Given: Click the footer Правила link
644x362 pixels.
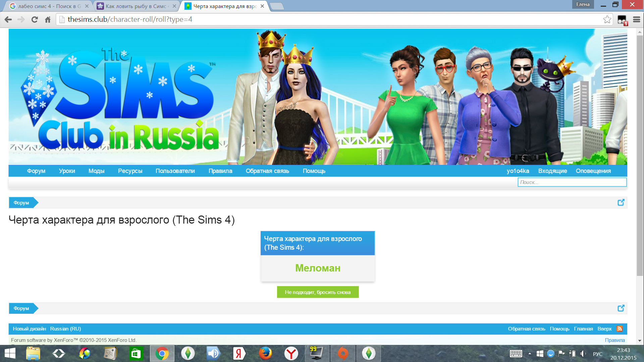Looking at the screenshot, I should point(615,340).
